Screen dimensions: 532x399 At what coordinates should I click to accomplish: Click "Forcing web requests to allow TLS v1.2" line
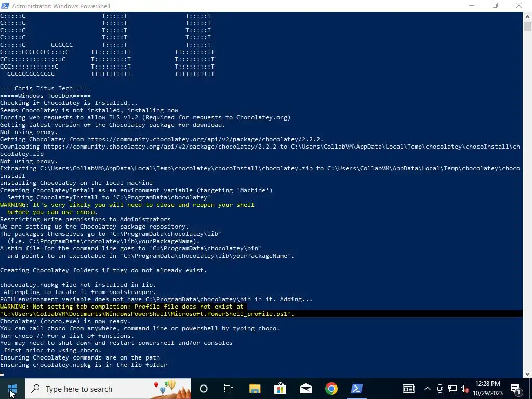[145, 118]
